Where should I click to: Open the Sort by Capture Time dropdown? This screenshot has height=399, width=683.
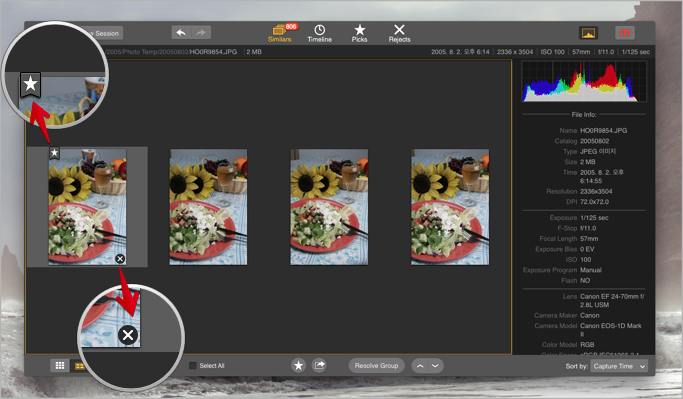tap(619, 366)
